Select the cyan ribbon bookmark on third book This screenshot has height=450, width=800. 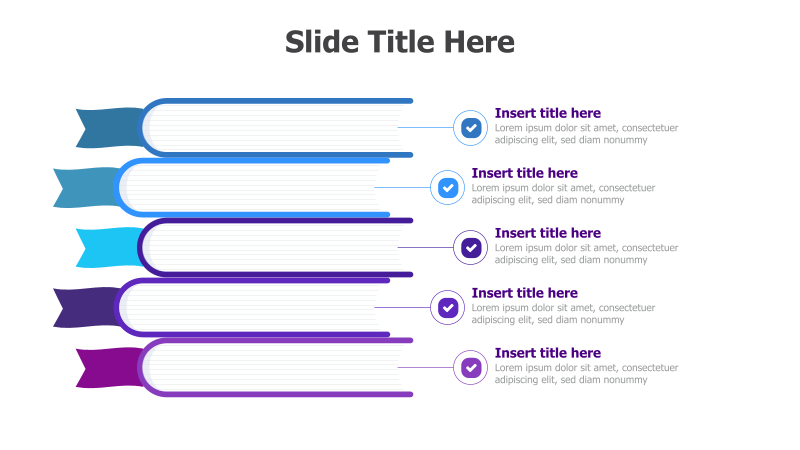(109, 247)
